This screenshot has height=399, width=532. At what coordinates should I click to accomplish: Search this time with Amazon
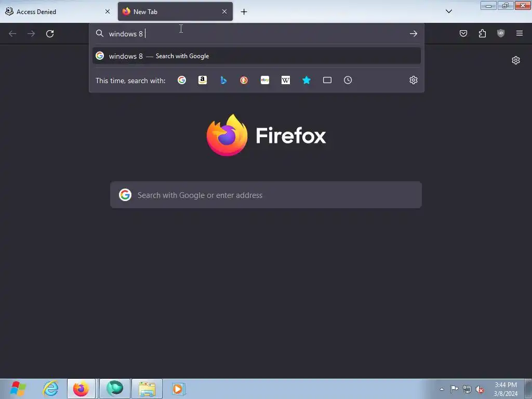(x=203, y=80)
